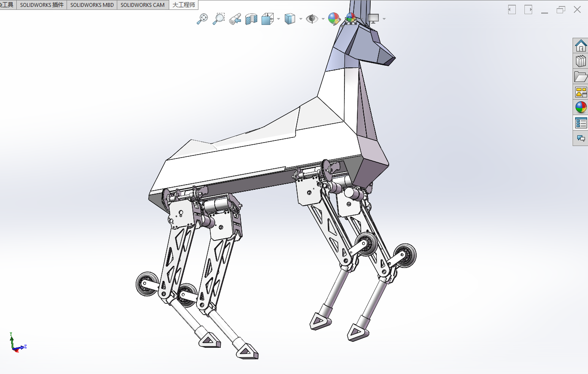This screenshot has height=374, width=588.
Task: Open the File Explorer folder pane
Action: [x=581, y=76]
